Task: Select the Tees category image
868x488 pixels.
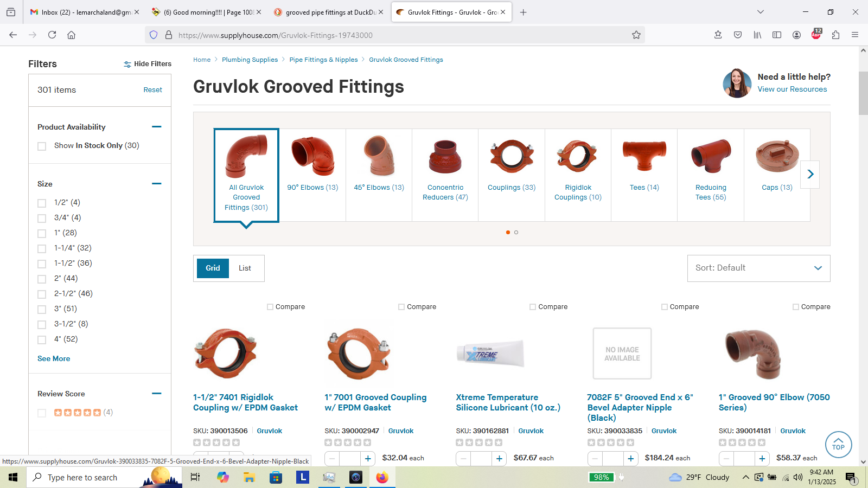Action: [644, 156]
